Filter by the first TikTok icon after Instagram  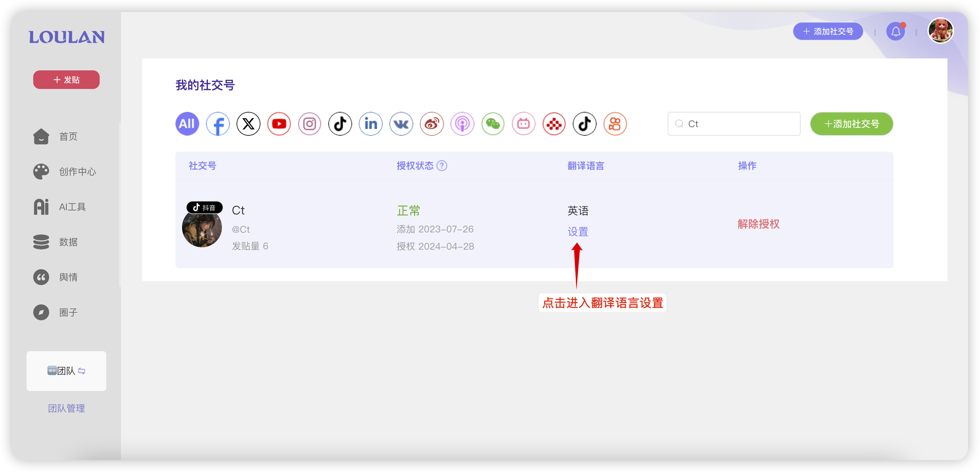tap(340, 124)
